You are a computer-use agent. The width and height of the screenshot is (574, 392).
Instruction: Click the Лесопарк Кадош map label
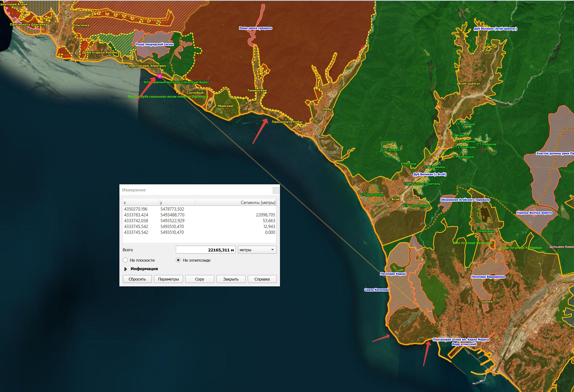click(x=393, y=274)
